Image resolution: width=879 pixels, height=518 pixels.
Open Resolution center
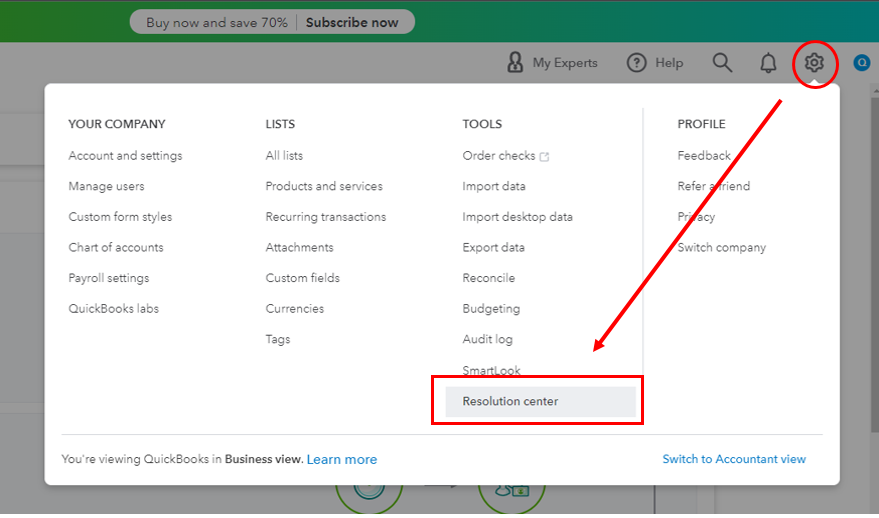coord(540,401)
